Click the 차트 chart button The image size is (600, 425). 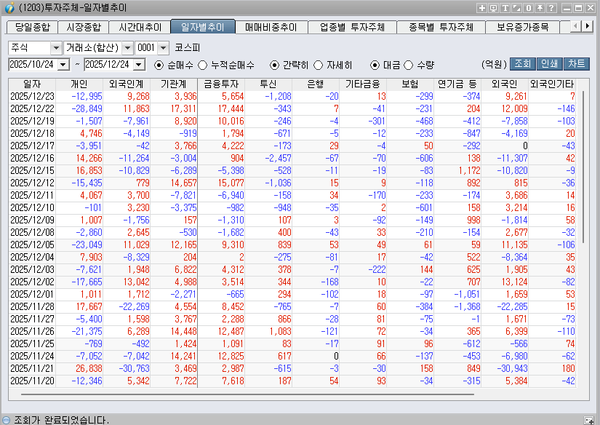pos(578,63)
